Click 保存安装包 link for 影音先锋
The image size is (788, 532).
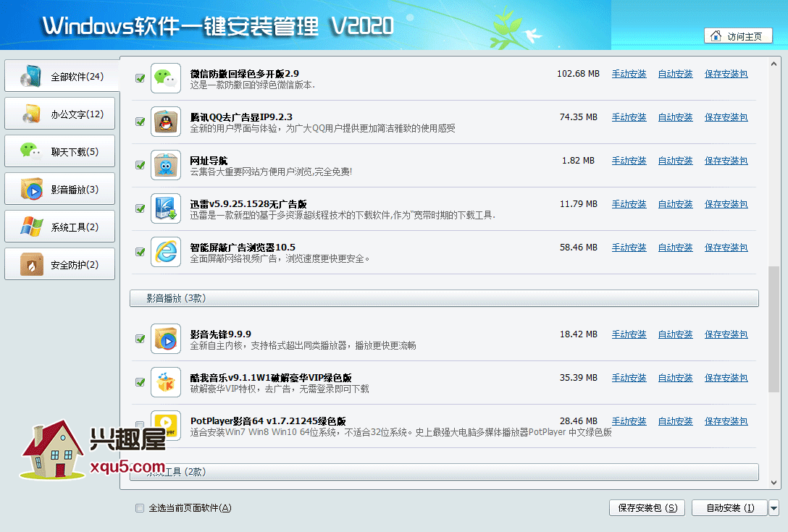726,334
